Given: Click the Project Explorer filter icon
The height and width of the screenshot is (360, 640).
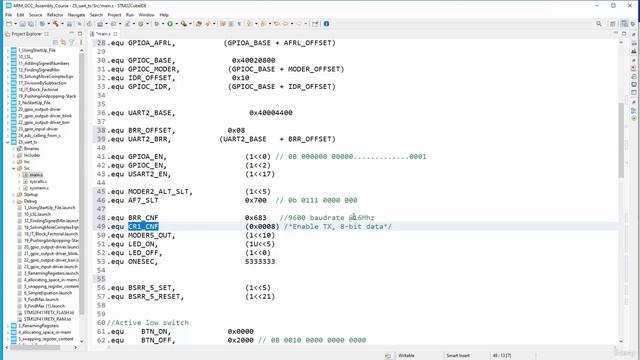Looking at the screenshot, I should (x=71, y=42).
